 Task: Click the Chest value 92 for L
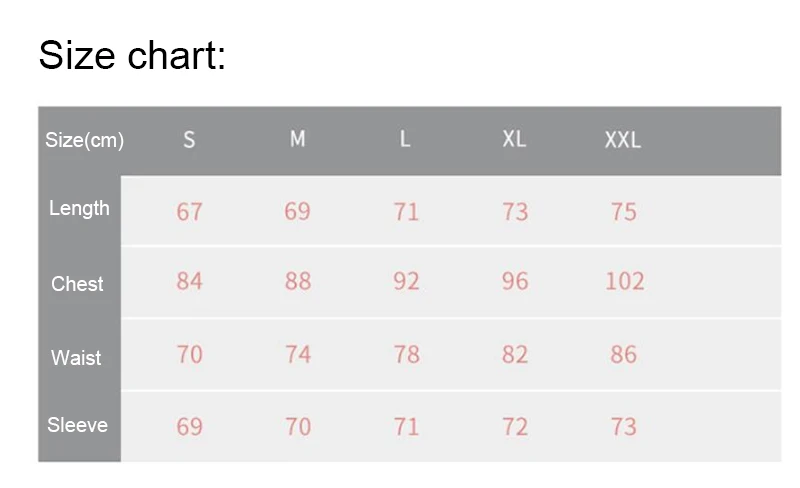click(407, 281)
